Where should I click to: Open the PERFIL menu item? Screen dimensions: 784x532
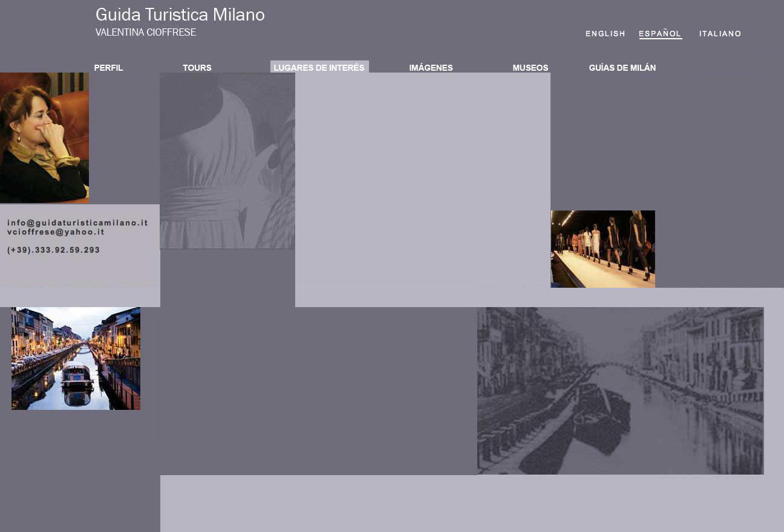[108, 68]
